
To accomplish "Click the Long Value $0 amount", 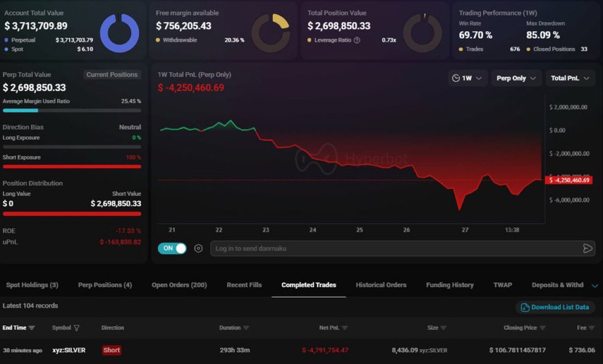I will (8, 203).
